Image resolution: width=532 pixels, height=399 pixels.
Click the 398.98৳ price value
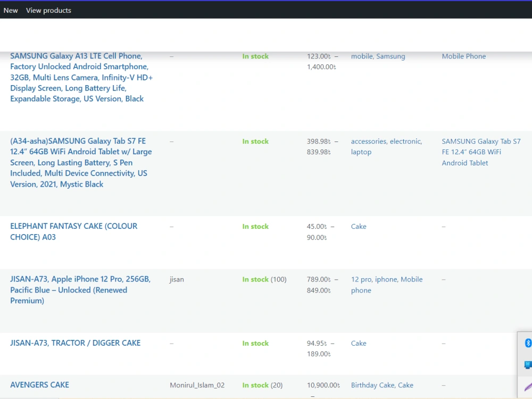(319, 142)
